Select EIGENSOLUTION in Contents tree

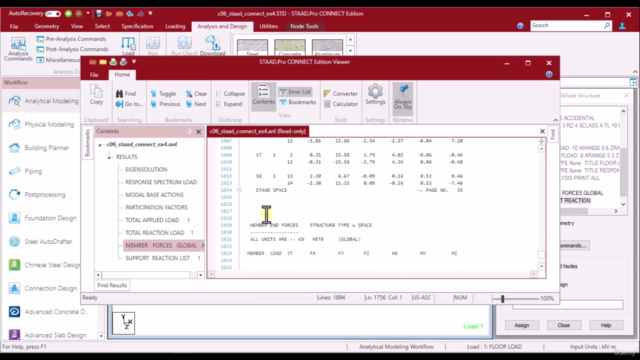[x=146, y=169]
